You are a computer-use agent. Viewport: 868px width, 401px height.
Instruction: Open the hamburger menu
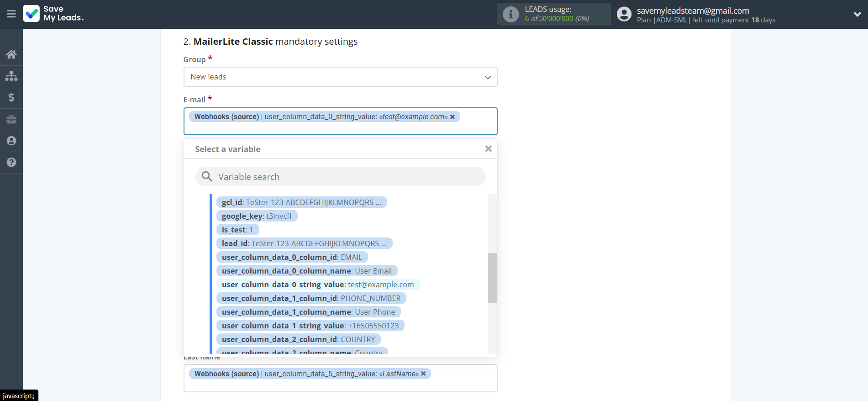tap(11, 14)
